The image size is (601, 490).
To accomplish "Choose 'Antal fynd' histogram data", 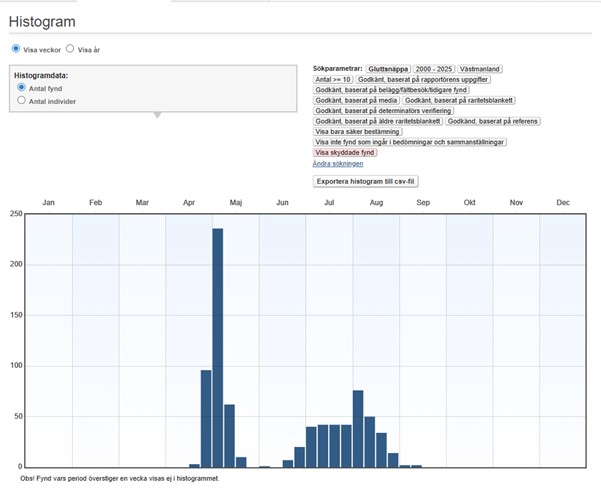I will click(x=22, y=88).
